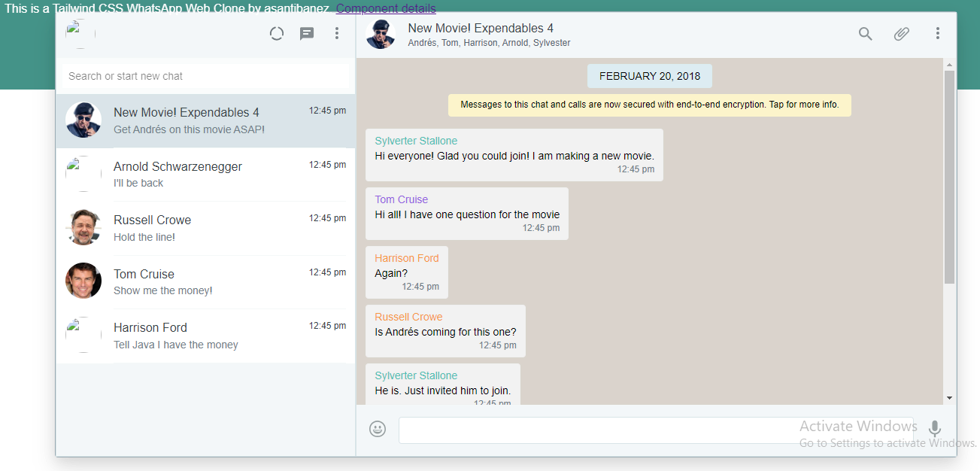Image resolution: width=980 pixels, height=471 pixels.
Task: Open the Tom Cruise chat
Action: (205, 282)
